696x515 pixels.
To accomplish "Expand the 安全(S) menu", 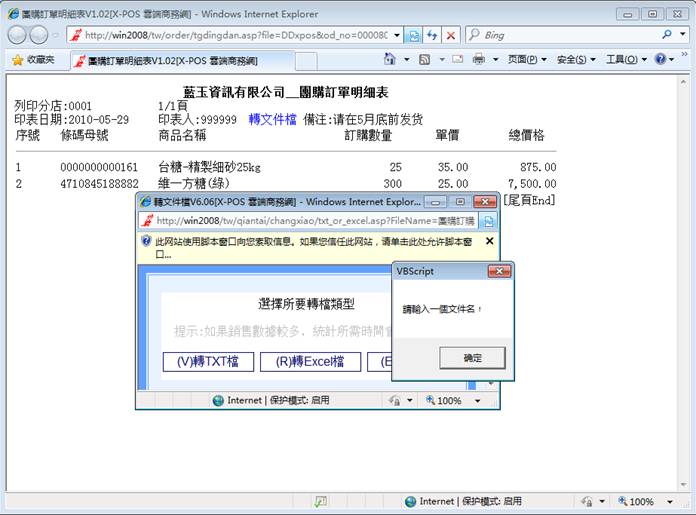I will [575, 60].
